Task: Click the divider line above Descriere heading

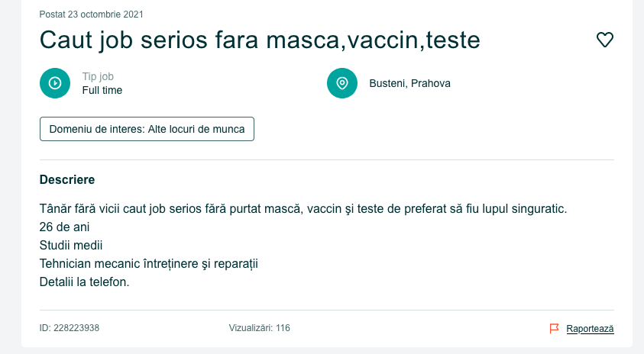Action: tap(327, 159)
